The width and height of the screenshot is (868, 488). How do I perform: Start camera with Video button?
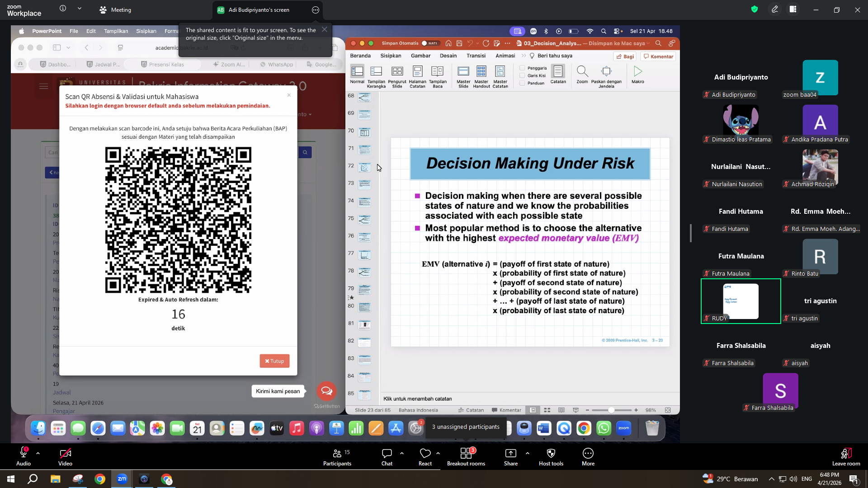(x=65, y=457)
